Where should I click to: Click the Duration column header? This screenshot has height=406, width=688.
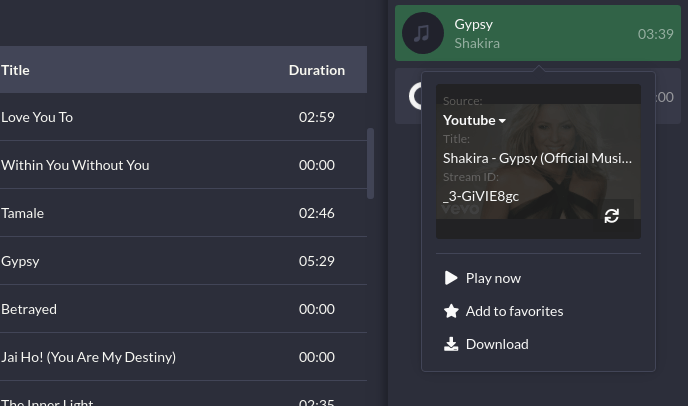pos(317,70)
